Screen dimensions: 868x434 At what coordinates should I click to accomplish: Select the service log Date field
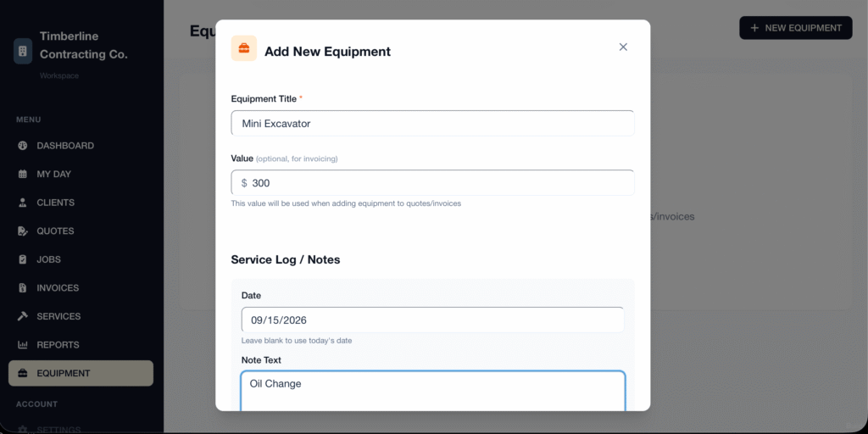(432, 320)
